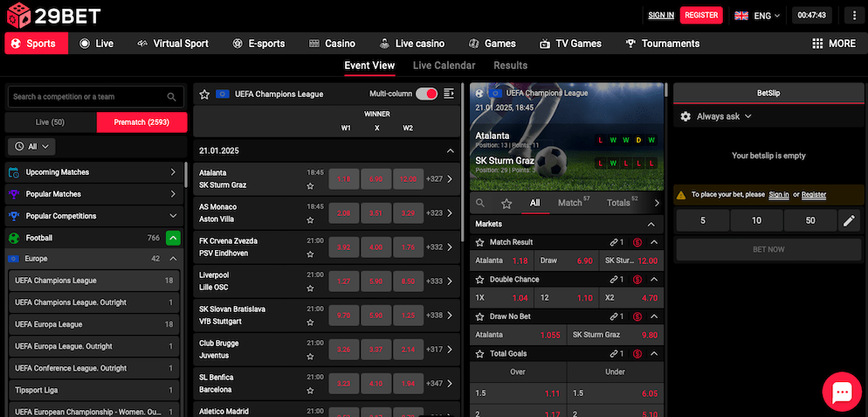Image resolution: width=868 pixels, height=417 pixels.
Task: Star the SK Slovan Bratislava vs Stuttgart match
Action: [x=311, y=323]
